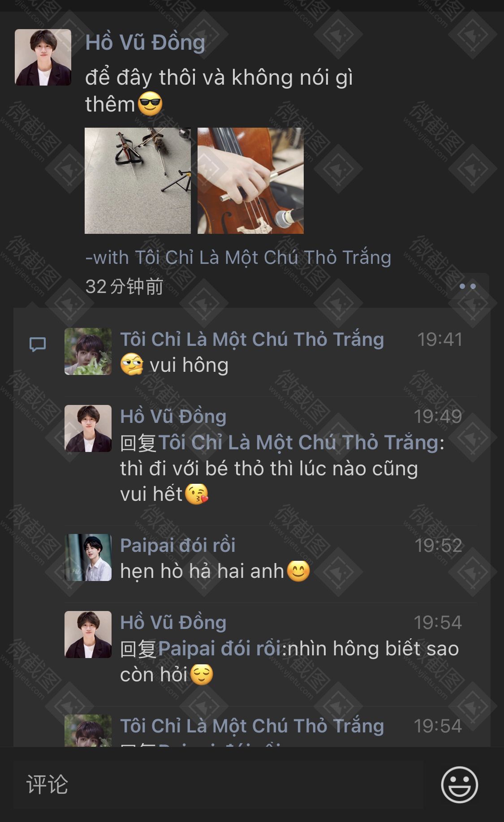504x822 pixels.
Task: Tap the mention in the 19:49 reply
Action: (298, 443)
